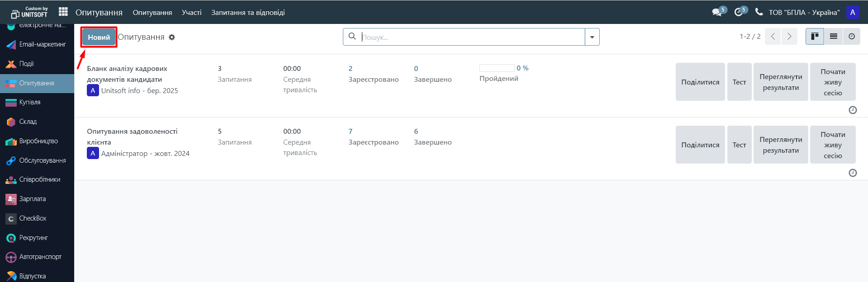Click the Пройдений progress bar
868x282 pixels.
497,68
